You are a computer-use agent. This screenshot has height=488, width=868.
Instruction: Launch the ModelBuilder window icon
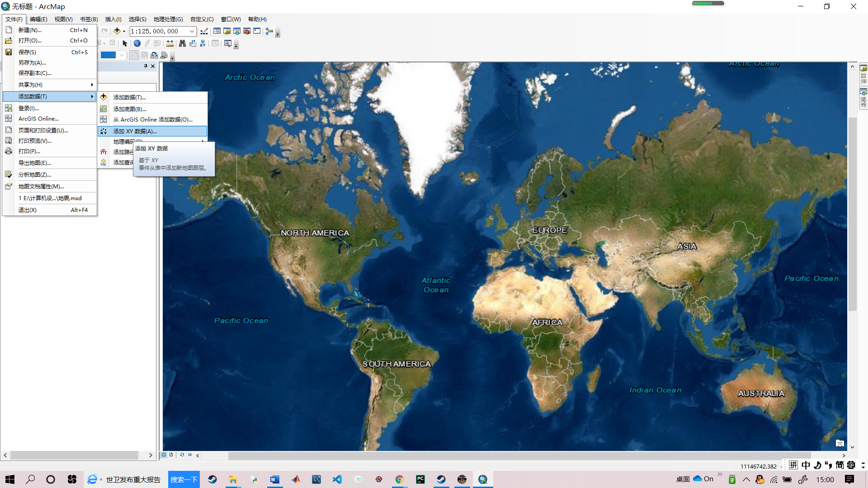coord(269,31)
